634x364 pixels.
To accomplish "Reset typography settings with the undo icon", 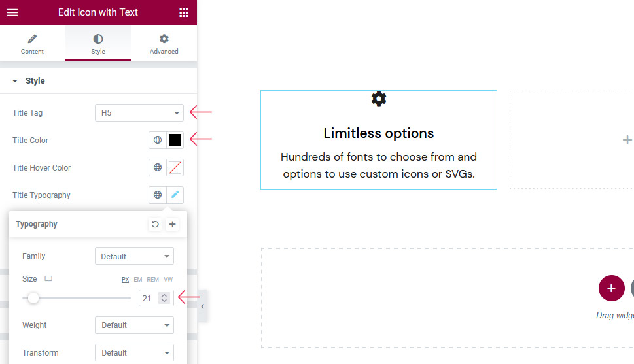I will (x=155, y=223).
